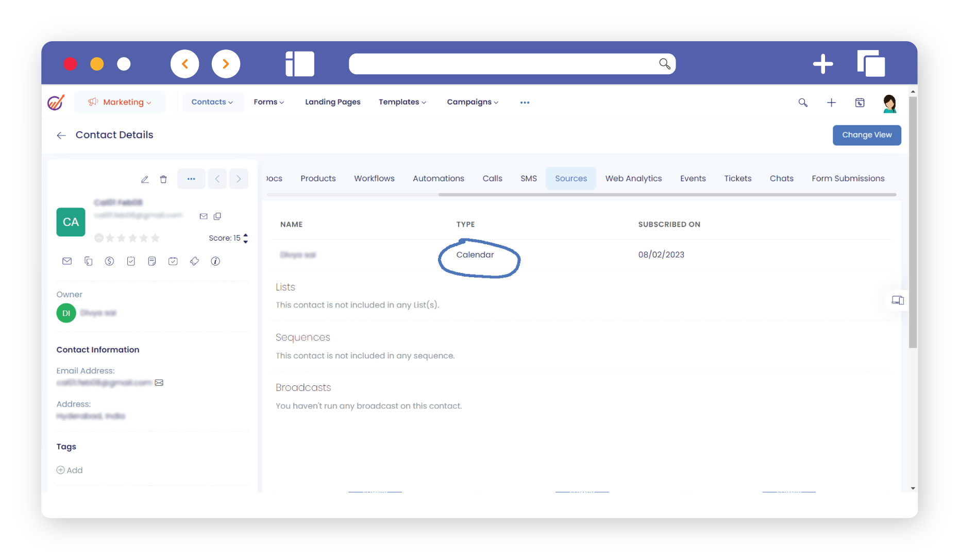Image resolution: width=959 pixels, height=560 pixels.
Task: Click the dollar sign deal icon
Action: pos(109,261)
